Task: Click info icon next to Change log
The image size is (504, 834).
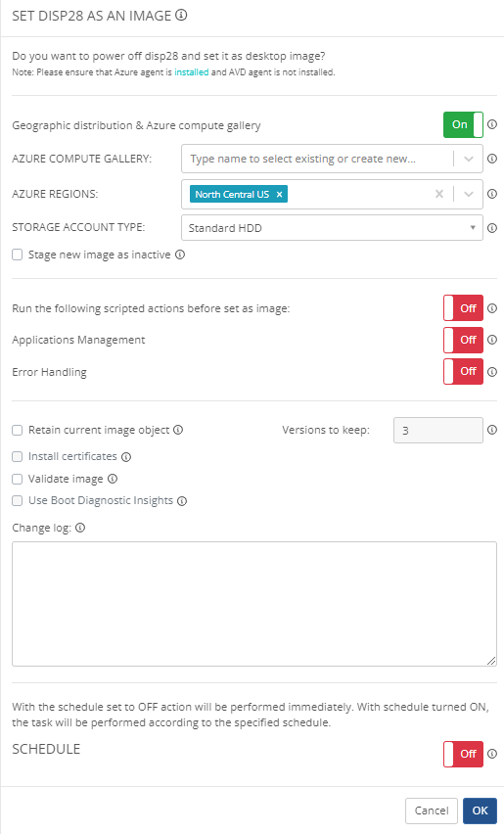Action: pyautogui.click(x=80, y=528)
